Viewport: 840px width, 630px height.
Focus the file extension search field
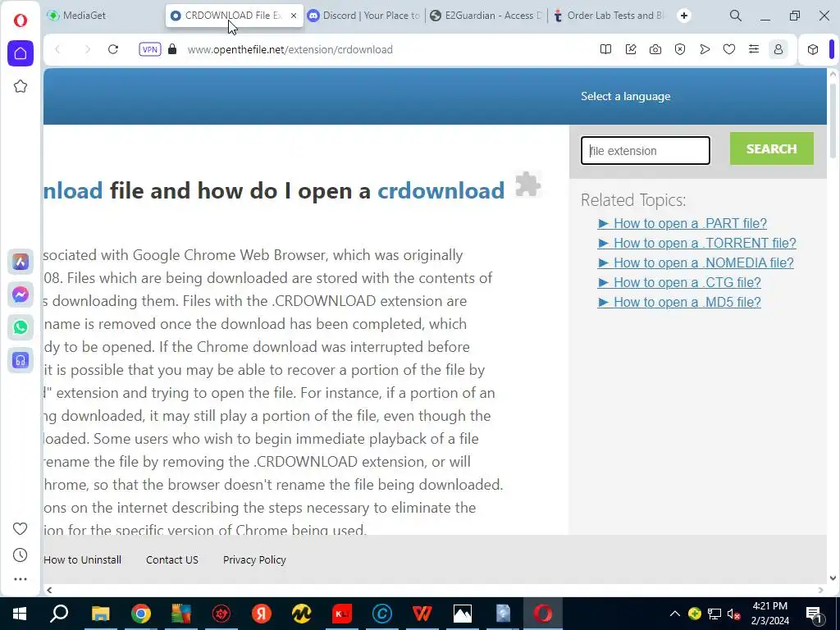point(646,151)
